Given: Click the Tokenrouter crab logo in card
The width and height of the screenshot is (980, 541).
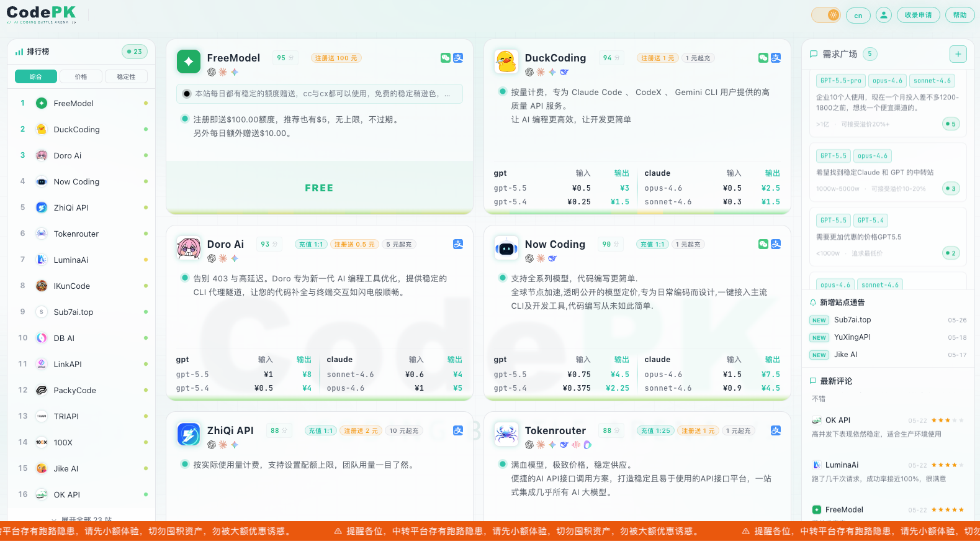Looking at the screenshot, I should (506, 434).
